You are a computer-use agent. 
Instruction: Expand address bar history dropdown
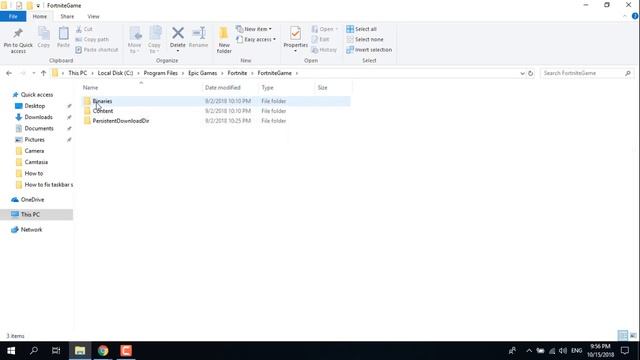522,73
